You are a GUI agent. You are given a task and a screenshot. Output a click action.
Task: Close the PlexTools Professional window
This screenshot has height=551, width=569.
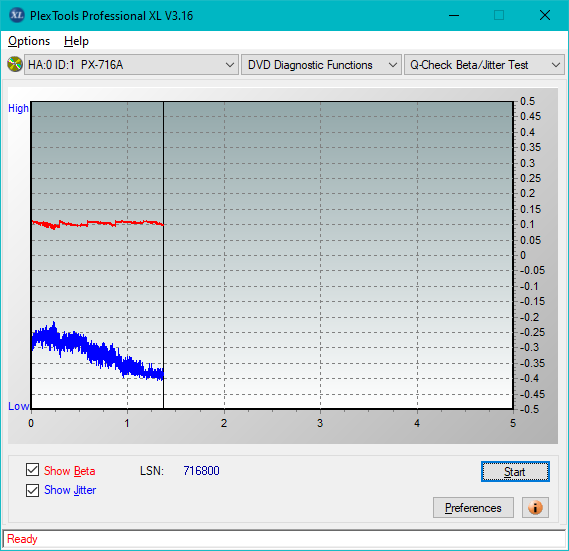coord(544,15)
